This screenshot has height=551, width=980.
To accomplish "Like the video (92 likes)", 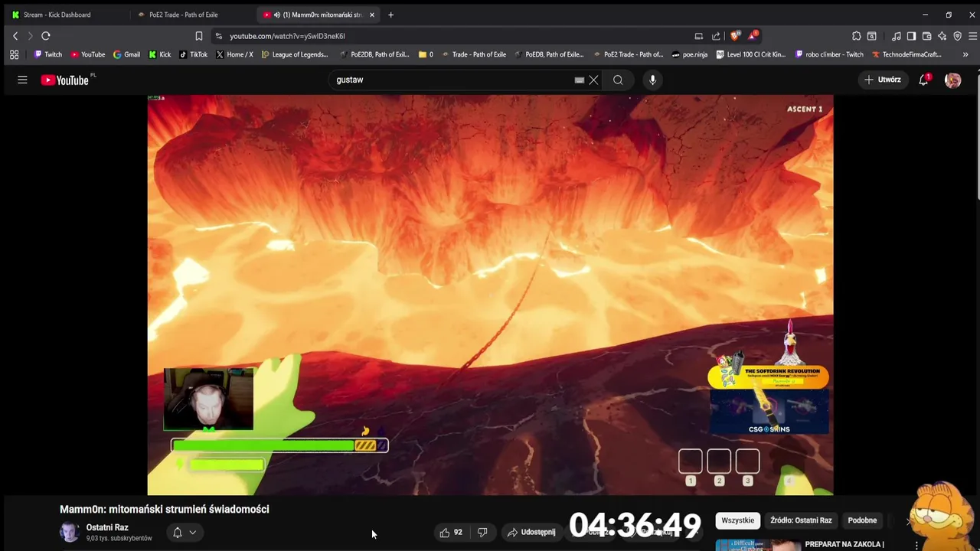I will [451, 532].
